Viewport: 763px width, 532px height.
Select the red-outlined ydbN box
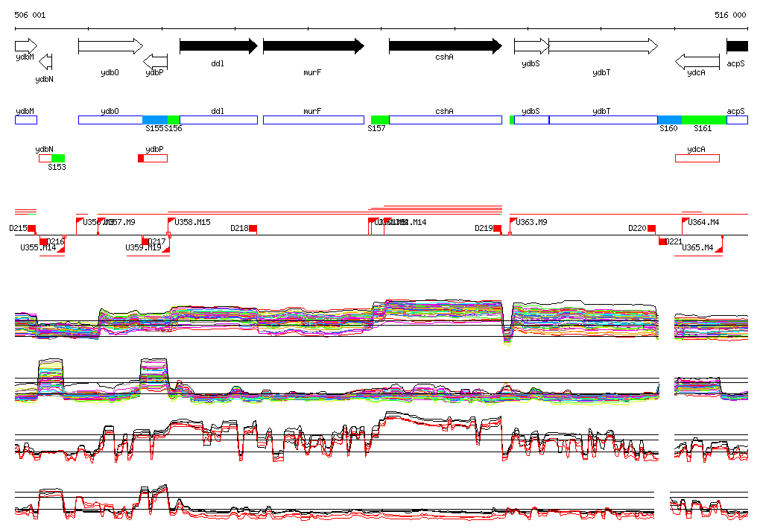pos(45,158)
